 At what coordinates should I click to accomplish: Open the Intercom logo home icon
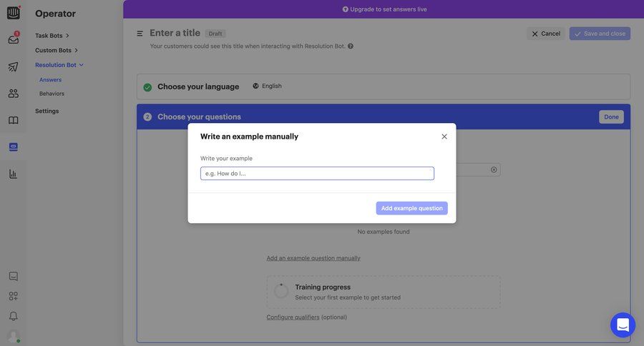(x=13, y=13)
